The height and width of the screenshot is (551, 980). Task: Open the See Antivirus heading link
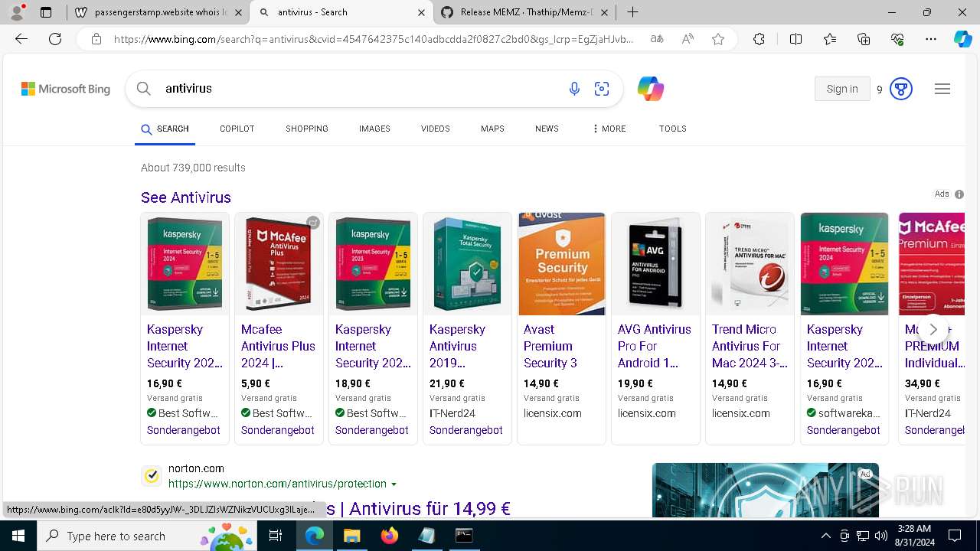pos(186,197)
